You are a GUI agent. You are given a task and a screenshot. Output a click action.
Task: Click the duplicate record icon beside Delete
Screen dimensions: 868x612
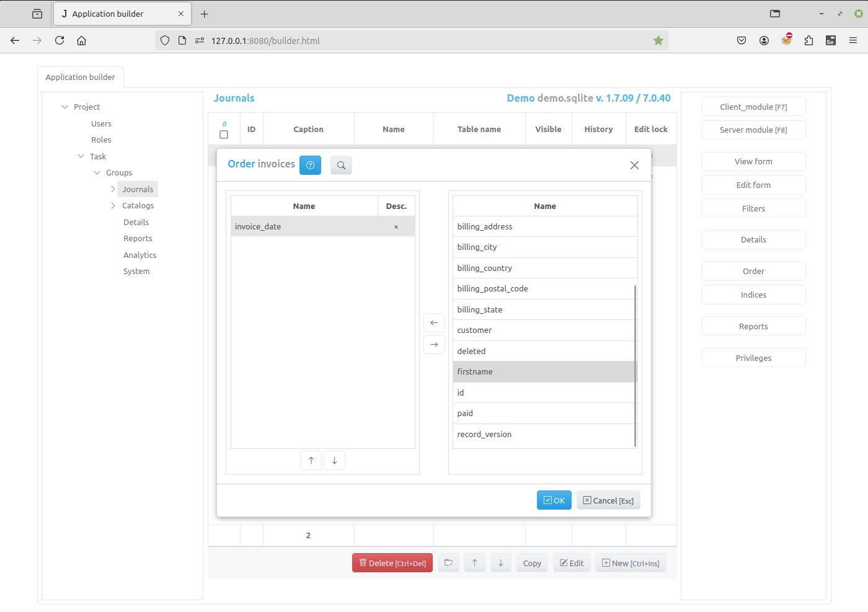coord(448,562)
